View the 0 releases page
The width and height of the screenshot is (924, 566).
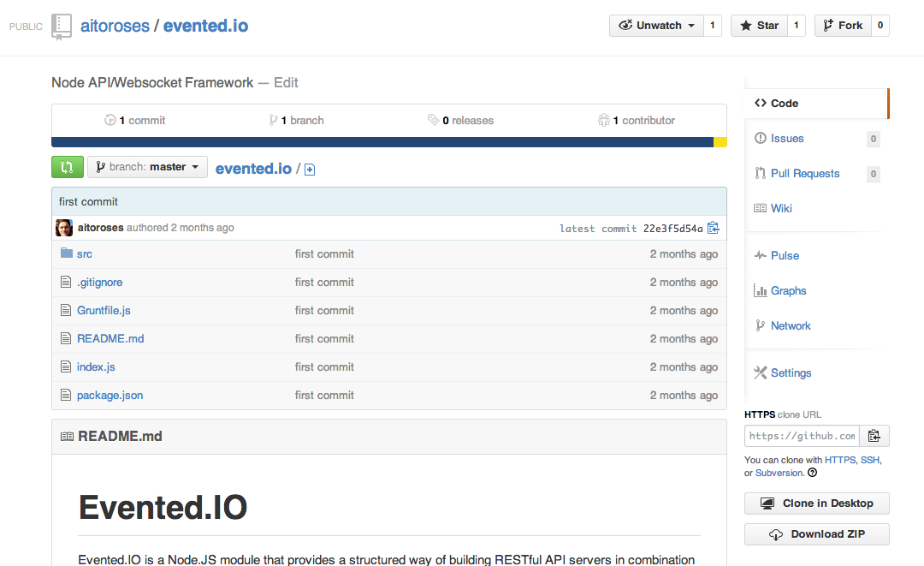[460, 120]
